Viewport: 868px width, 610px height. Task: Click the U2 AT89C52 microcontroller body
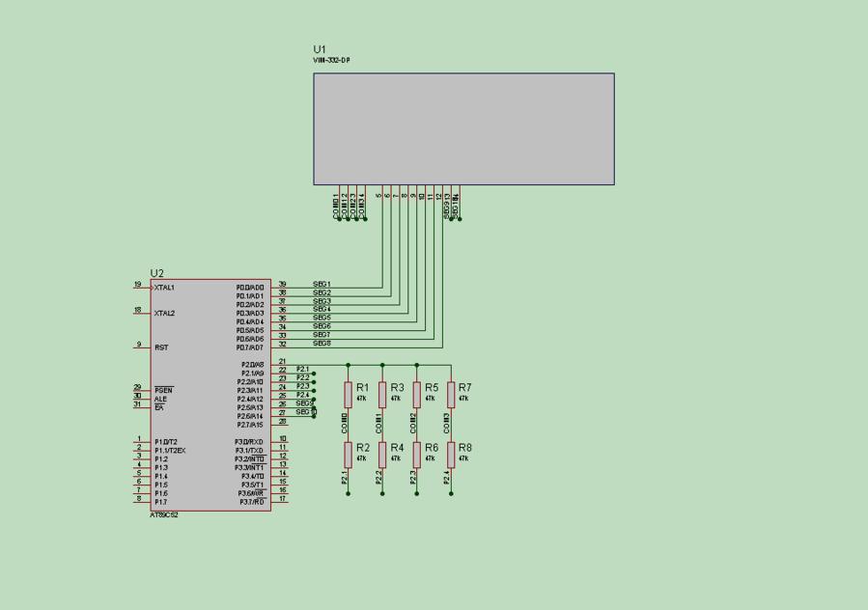click(210, 396)
